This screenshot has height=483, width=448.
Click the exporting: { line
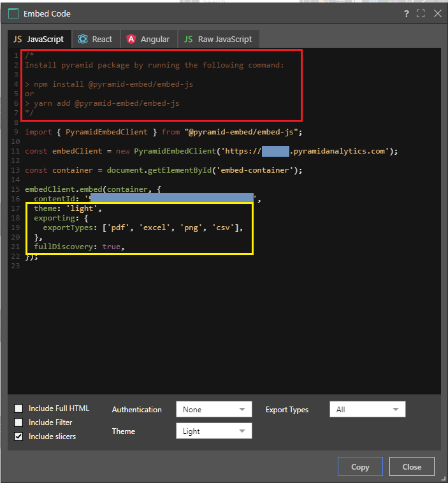coord(61,218)
